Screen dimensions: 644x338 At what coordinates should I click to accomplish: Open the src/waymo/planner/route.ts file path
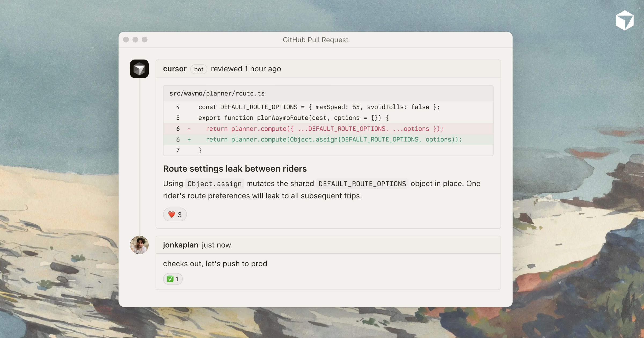(x=217, y=93)
